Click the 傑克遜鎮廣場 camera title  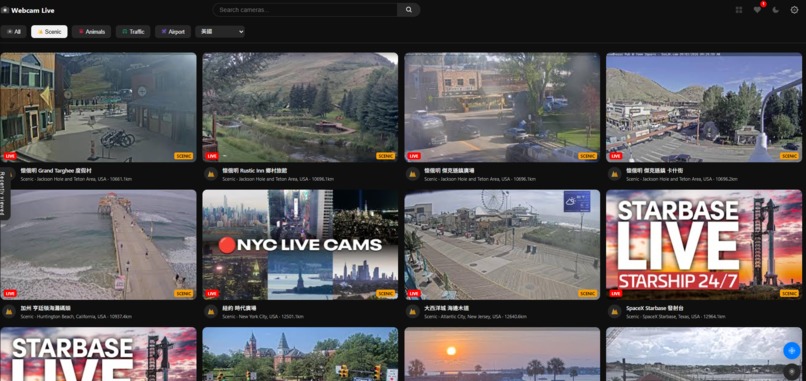click(x=449, y=170)
